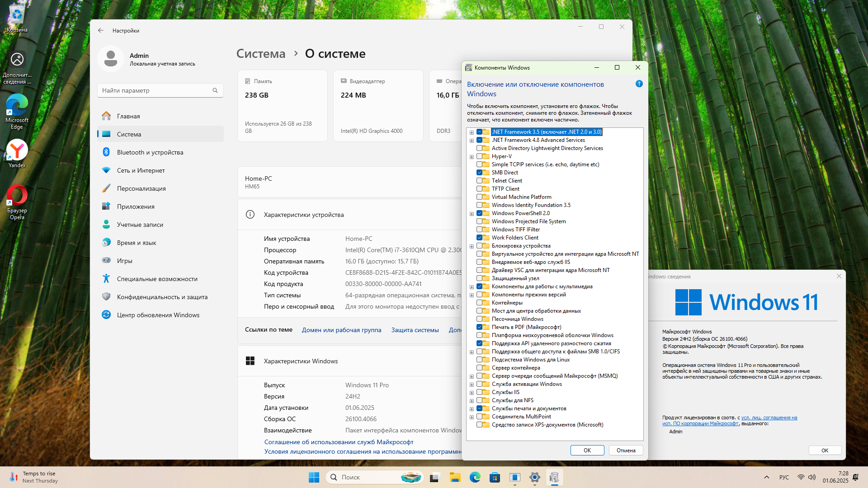Open Персонализация in the Settings sidebar
868x488 pixels.
(x=141, y=188)
